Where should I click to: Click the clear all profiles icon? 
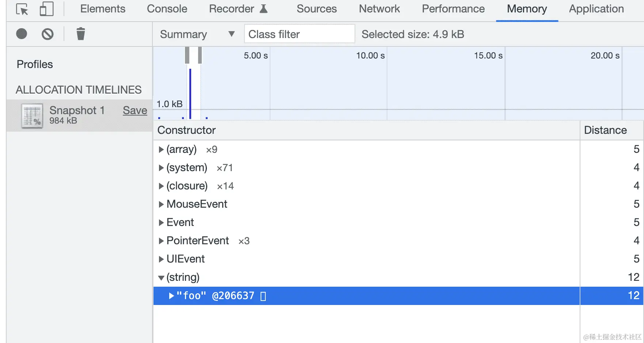[x=48, y=34]
